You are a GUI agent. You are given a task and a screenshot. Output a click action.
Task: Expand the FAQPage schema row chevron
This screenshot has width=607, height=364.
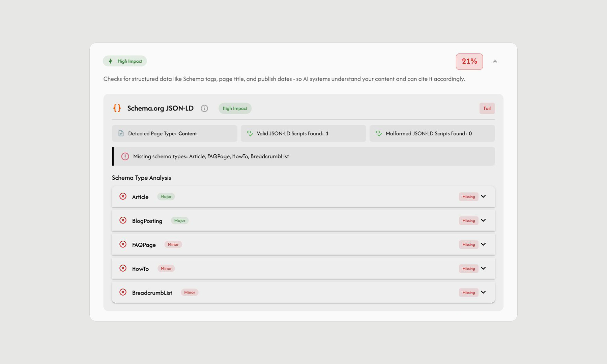pos(483,244)
